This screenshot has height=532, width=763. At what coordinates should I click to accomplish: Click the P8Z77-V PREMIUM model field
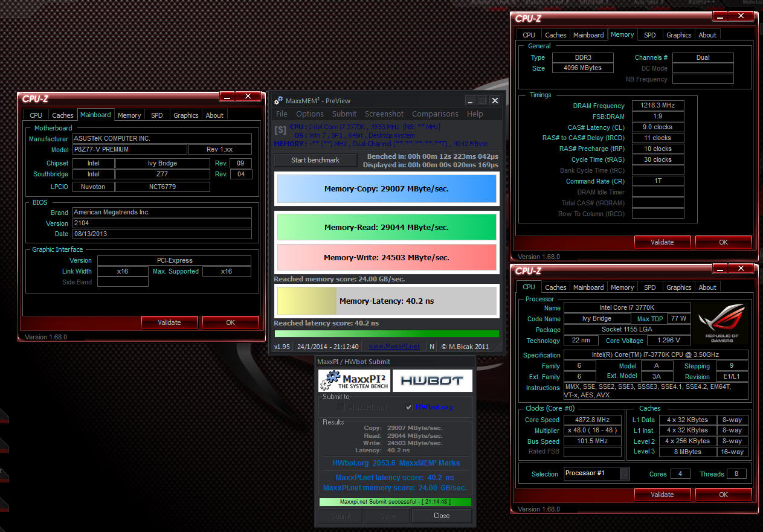(x=129, y=150)
